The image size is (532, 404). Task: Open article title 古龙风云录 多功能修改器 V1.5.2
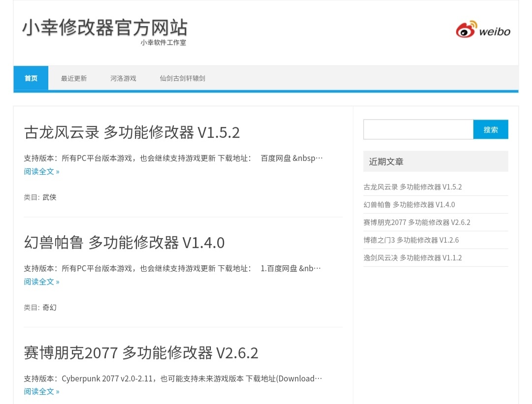tap(132, 132)
